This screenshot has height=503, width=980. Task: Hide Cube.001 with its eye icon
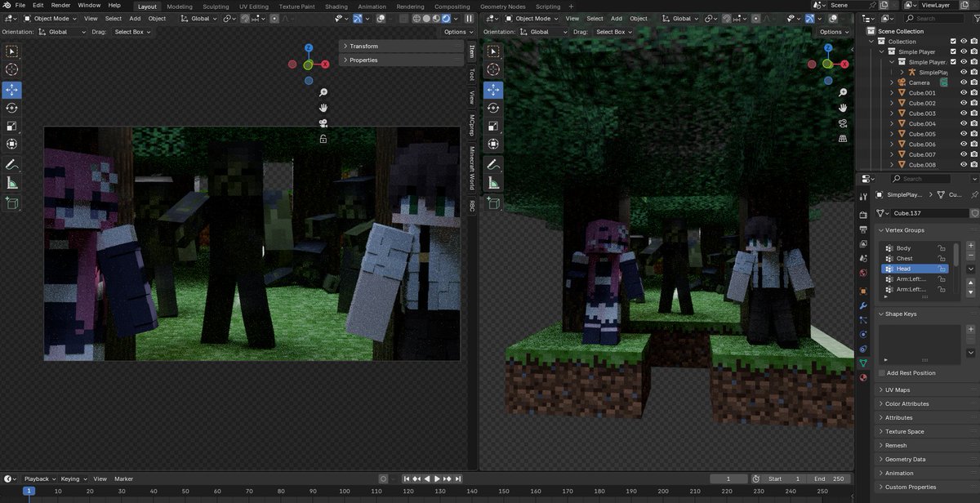point(964,93)
